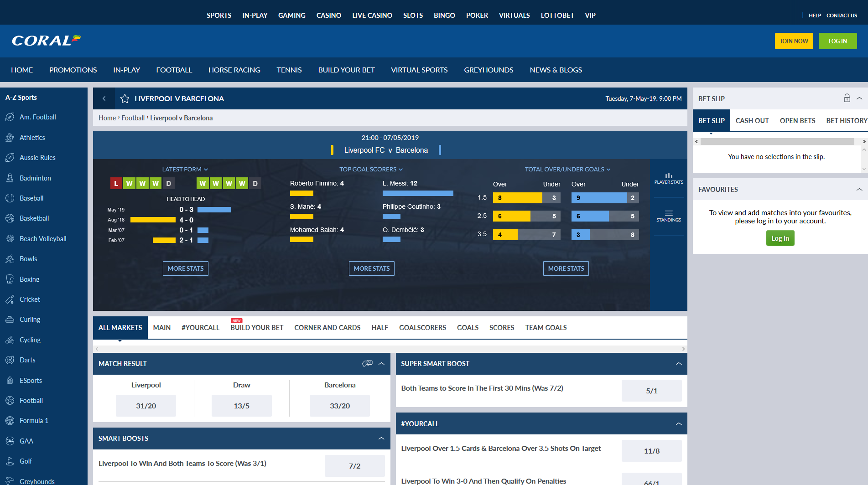
Task: Expand the Latest Form dropdown
Action: (185, 169)
